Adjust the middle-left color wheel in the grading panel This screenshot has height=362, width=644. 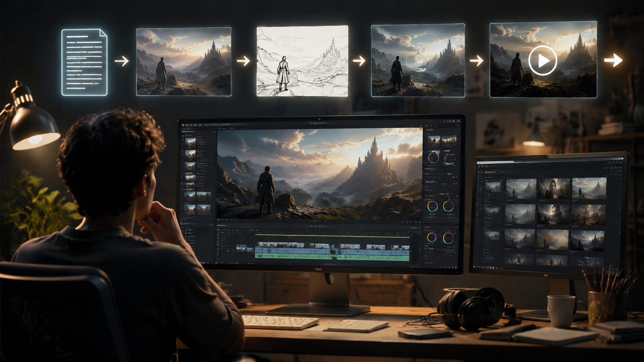tap(433, 207)
